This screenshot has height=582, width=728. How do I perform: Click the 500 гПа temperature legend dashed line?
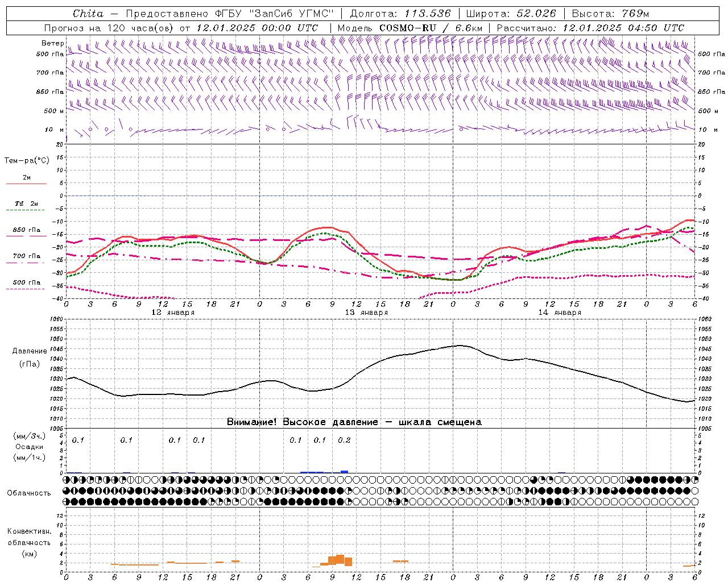tap(26, 289)
